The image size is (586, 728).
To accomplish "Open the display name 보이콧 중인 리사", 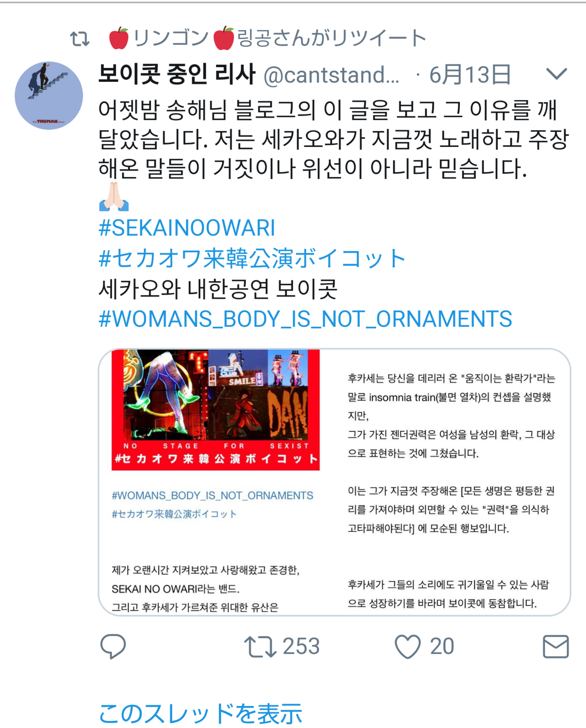I will pos(177,74).
